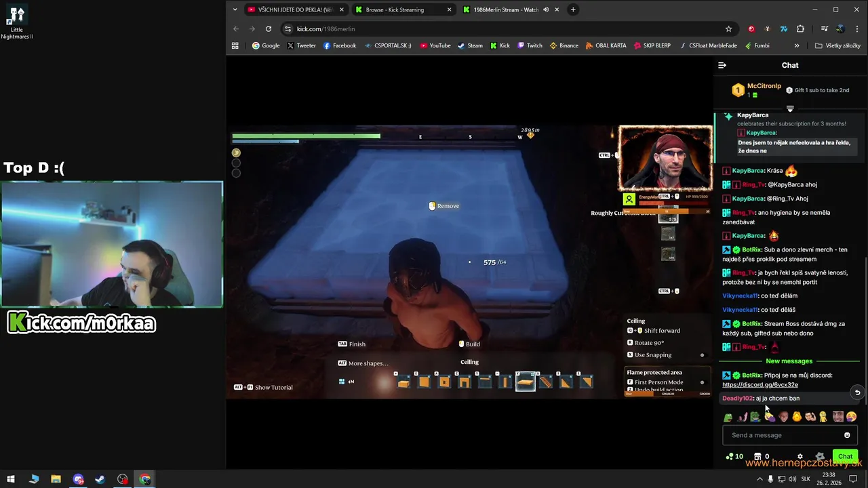Viewport: 868px width, 488px height.
Task: Open the tab search dropdown arrow
Action: [x=235, y=9]
